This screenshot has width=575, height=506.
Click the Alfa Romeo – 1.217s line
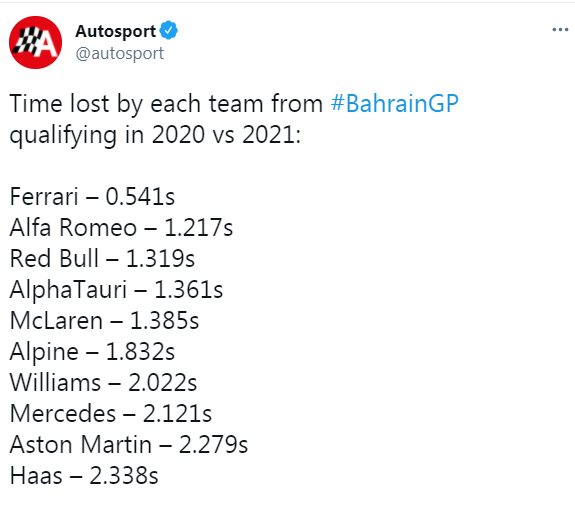(x=121, y=227)
